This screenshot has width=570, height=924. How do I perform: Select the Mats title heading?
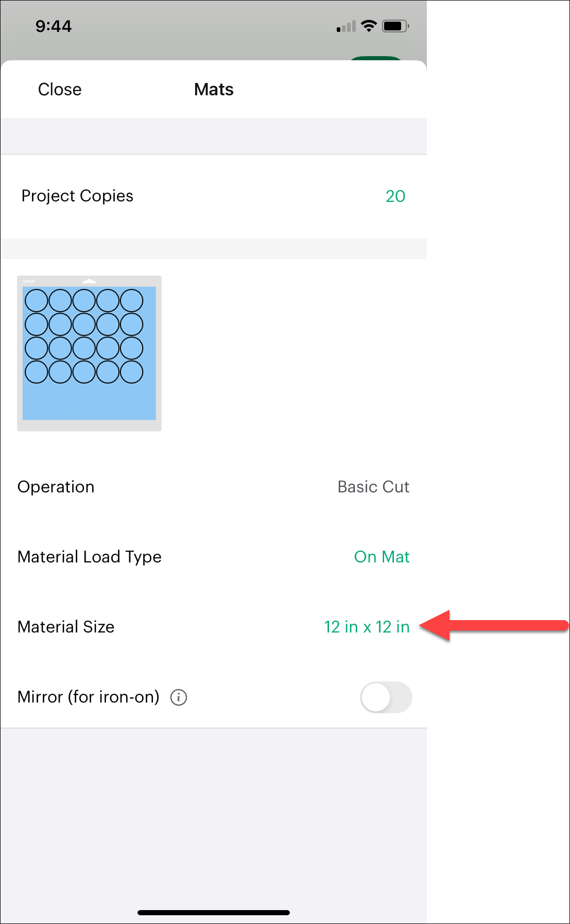click(x=213, y=89)
